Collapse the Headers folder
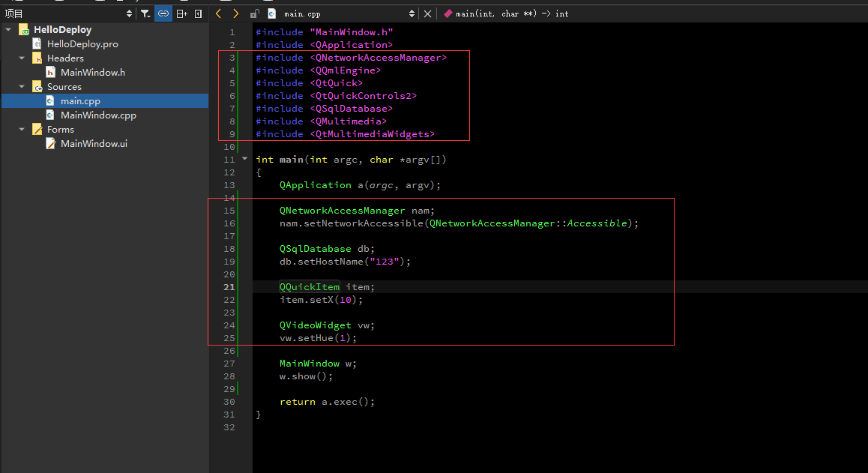This screenshot has height=473, width=868. coord(22,58)
